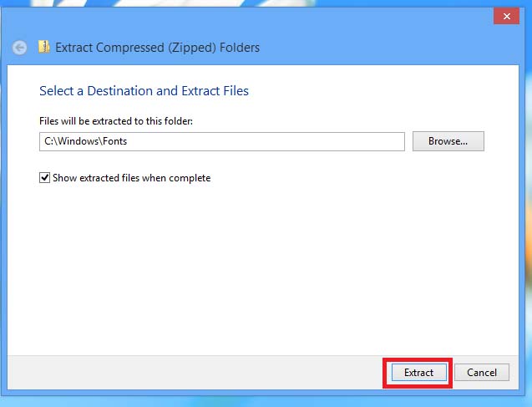Cancel the extraction dialog
Screen dimensions: 532x407
tap(482, 373)
